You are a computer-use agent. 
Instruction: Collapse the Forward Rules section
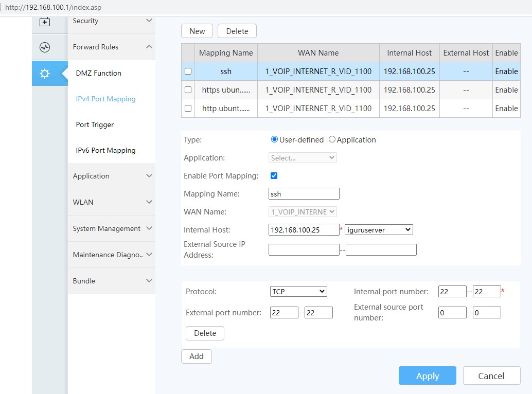112,47
